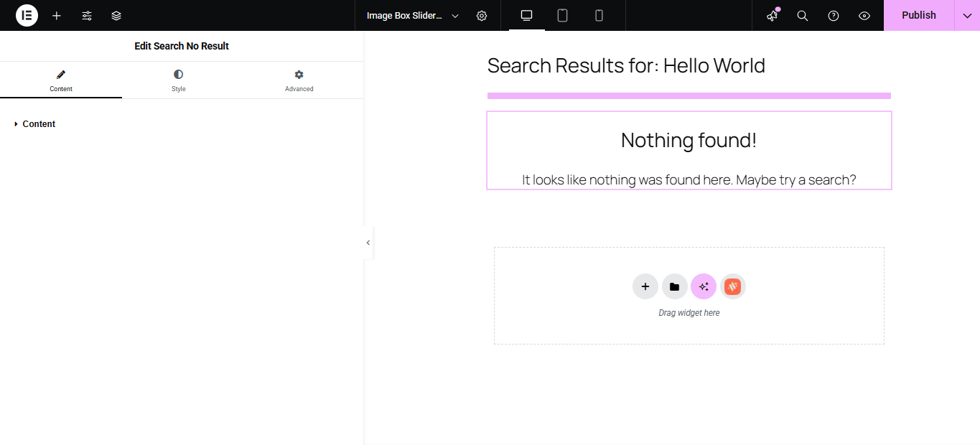Screen dimensions: 980x445
Task: Switch to Mobile preview mode
Action: tap(599, 15)
